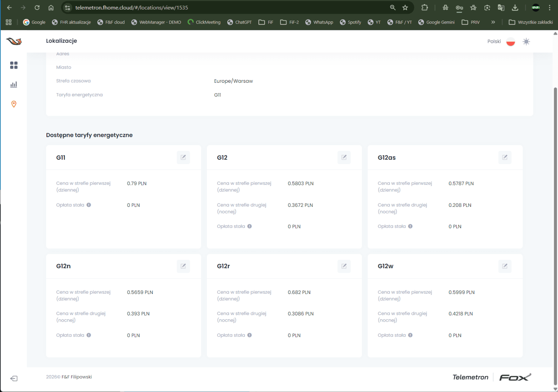Toggle the light/dark theme sun icon
The height and width of the screenshot is (392, 558).
coord(526,42)
